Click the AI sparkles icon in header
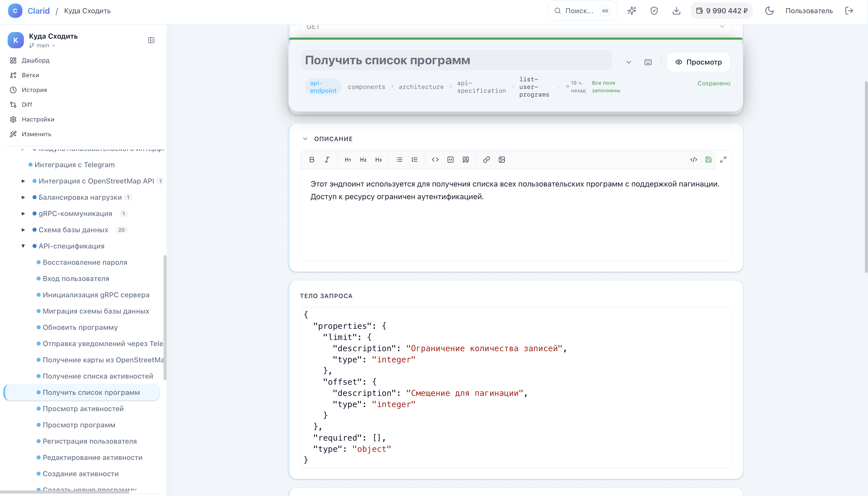The width and height of the screenshot is (868, 496). tap(631, 11)
